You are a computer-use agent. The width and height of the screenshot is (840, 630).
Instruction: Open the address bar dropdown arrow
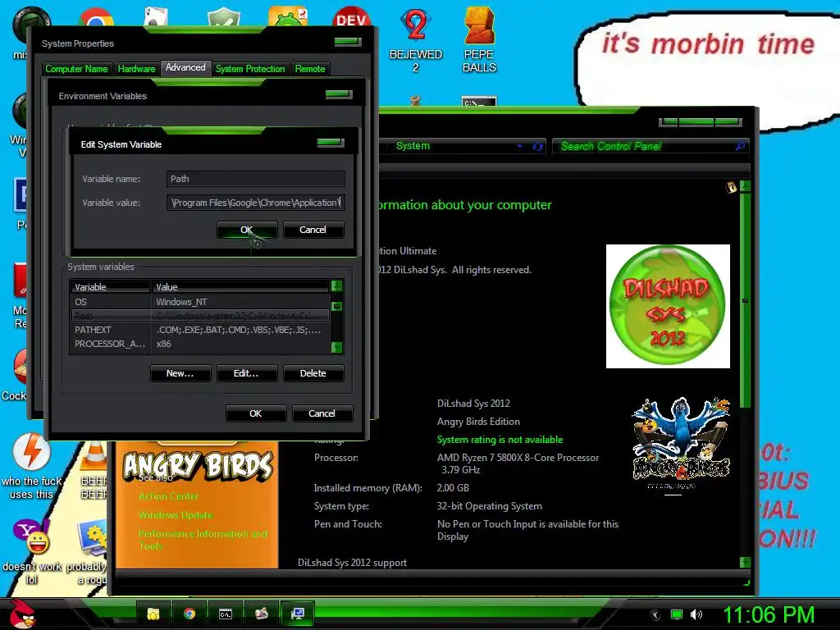[x=519, y=146]
